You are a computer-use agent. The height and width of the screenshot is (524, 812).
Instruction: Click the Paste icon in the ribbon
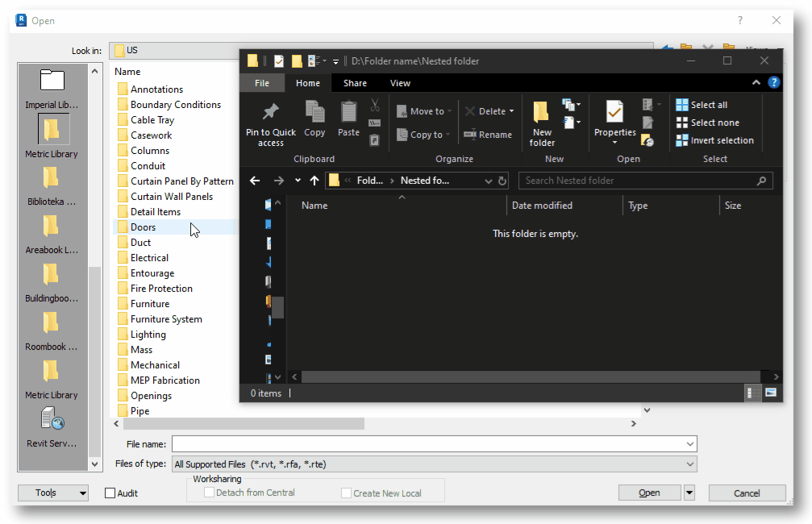point(348,117)
